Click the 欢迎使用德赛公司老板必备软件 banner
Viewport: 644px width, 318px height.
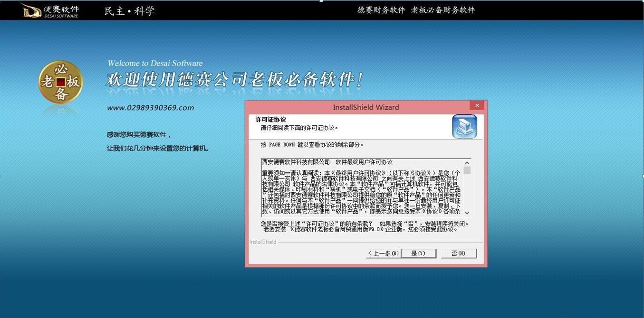[235, 79]
